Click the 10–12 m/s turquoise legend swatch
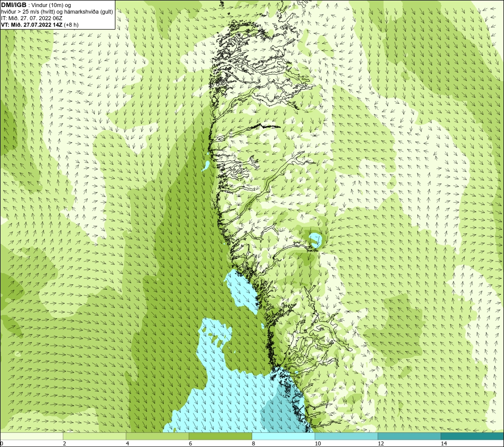504x447 pixels. coord(347,436)
